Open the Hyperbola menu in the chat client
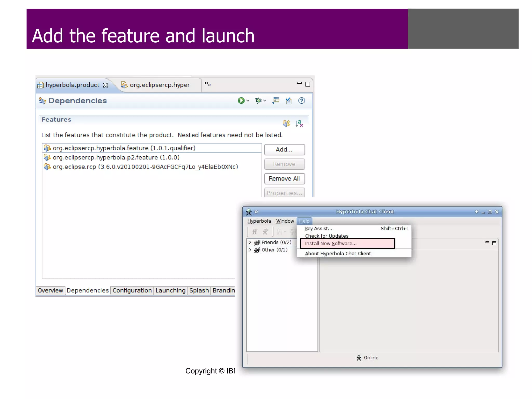 pyautogui.click(x=259, y=221)
